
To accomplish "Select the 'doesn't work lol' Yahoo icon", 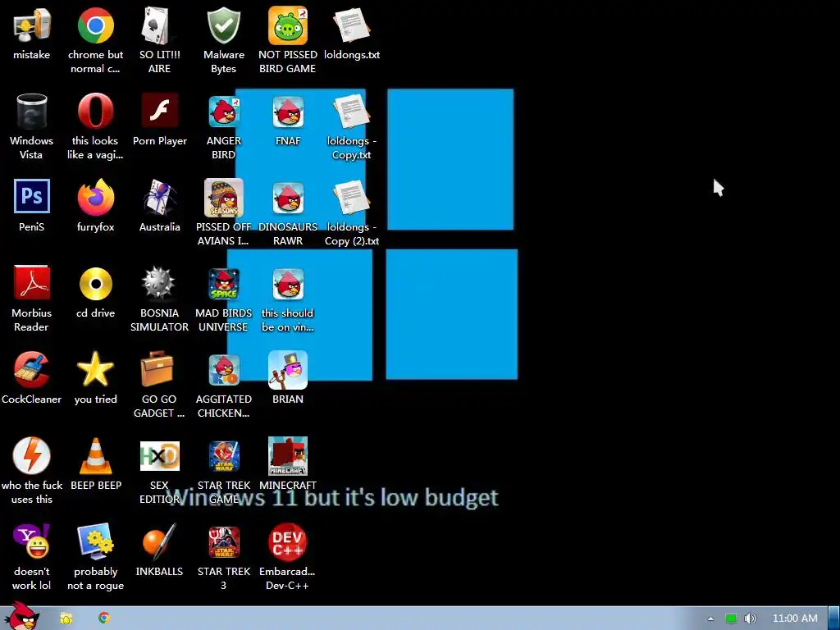I will 32,541.
